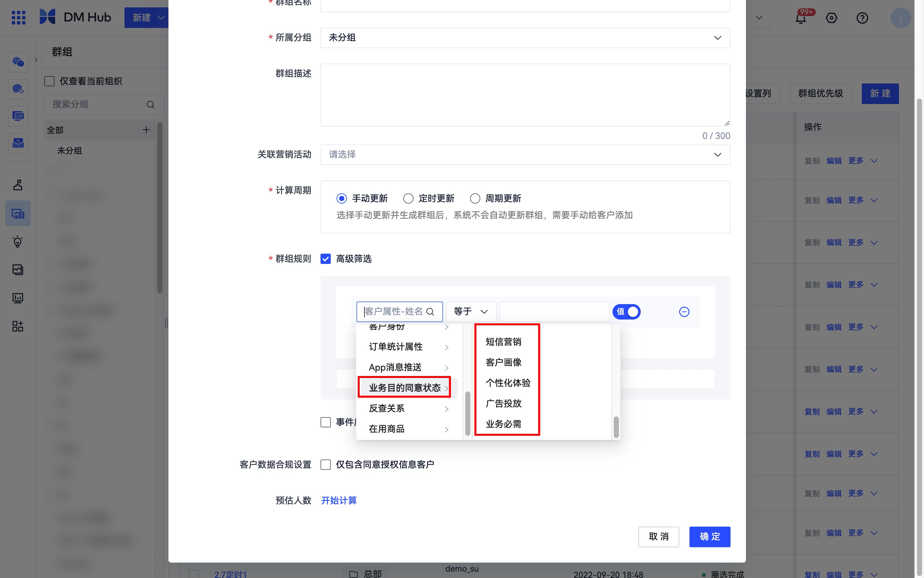924x578 pixels.
Task: Click the 取消 button
Action: [659, 537]
